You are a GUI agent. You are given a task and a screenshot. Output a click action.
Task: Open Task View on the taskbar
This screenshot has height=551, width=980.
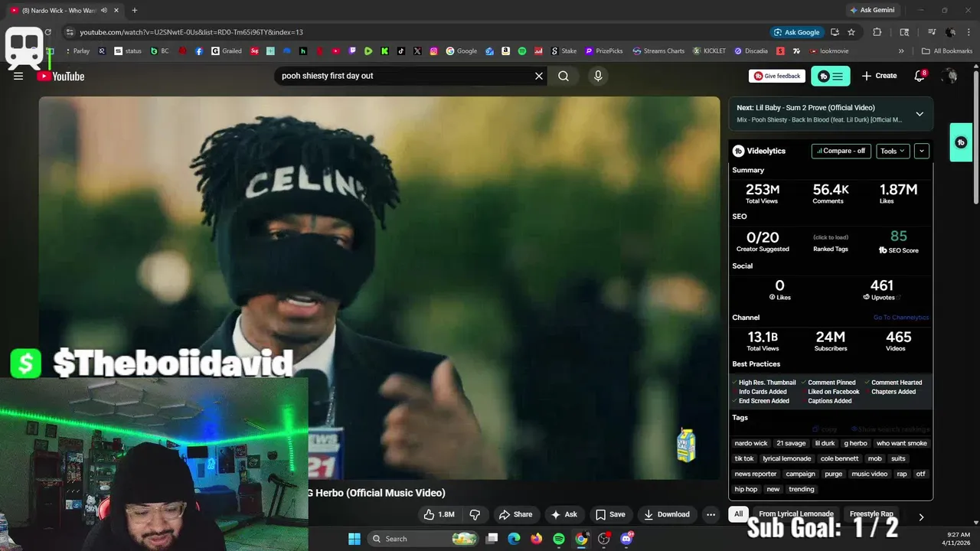click(492, 539)
